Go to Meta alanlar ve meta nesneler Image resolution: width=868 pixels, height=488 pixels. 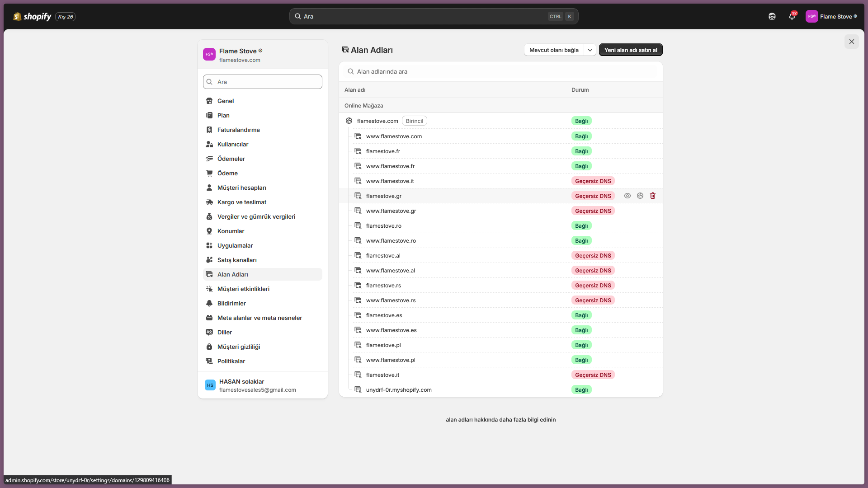[263, 318]
